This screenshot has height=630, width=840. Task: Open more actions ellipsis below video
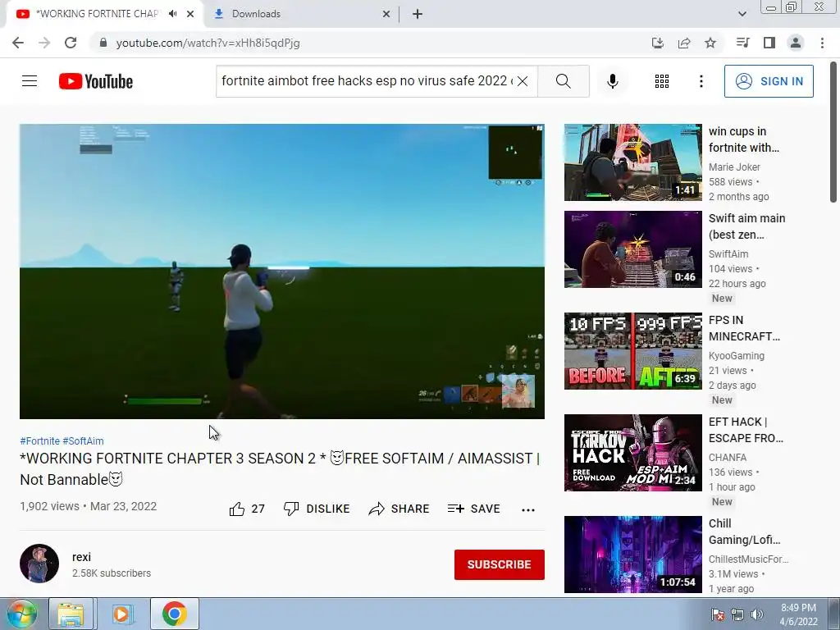[528, 509]
